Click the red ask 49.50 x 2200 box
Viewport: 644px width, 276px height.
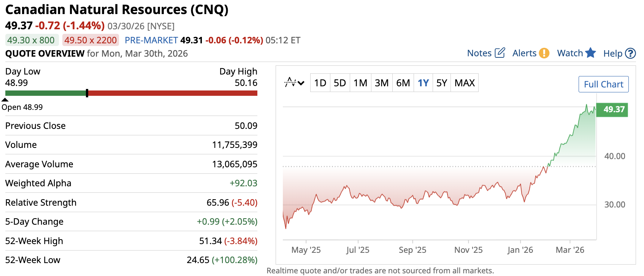(x=90, y=40)
